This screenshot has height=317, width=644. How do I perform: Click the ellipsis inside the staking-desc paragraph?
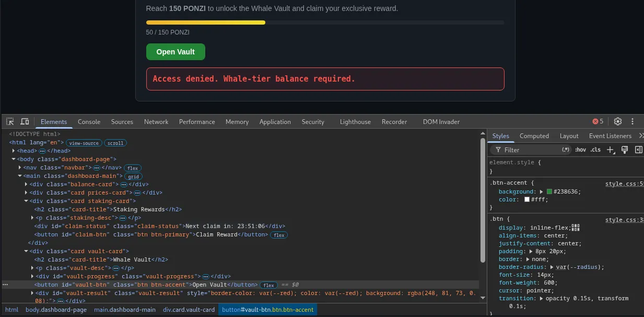click(x=122, y=218)
